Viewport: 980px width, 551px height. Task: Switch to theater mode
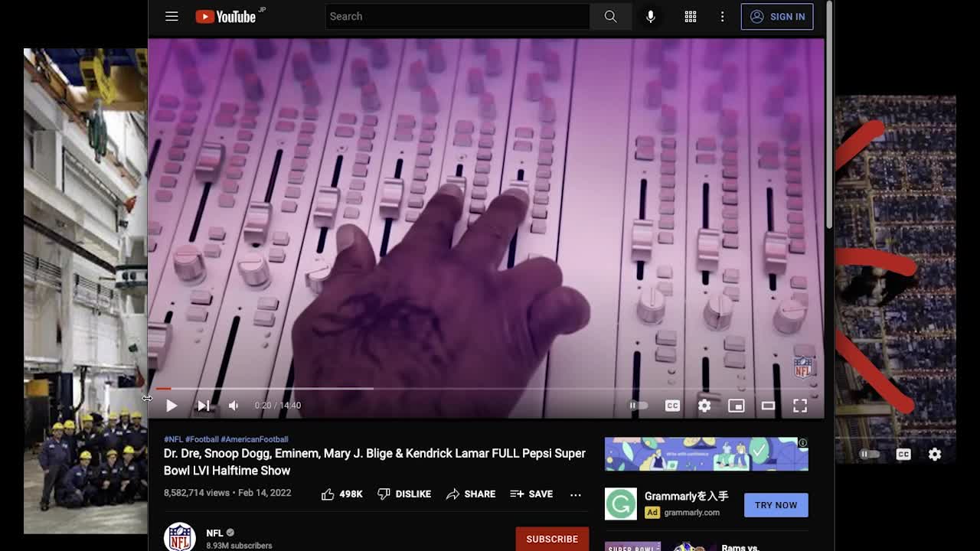pos(768,406)
